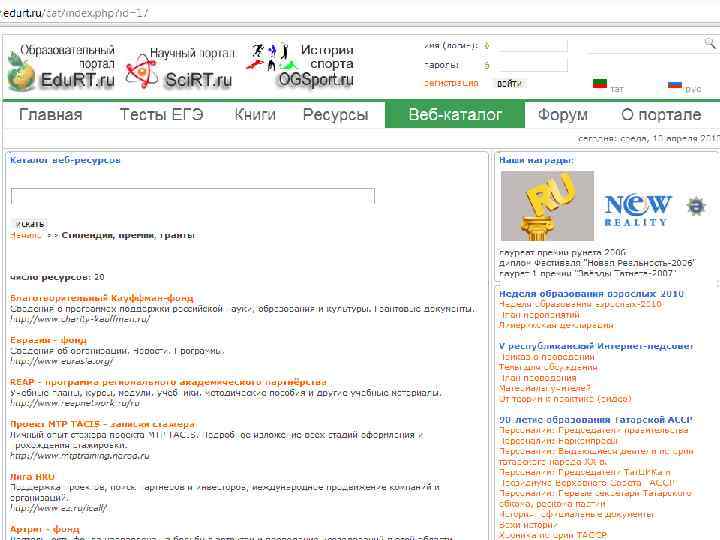Focus the catalog search text box
The height and width of the screenshot is (540, 720).
click(193, 196)
